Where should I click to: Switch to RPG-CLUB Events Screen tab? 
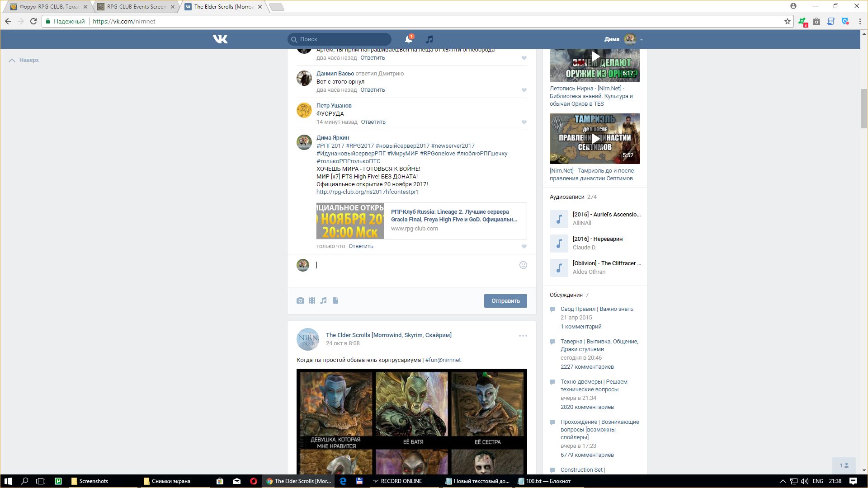coord(136,7)
